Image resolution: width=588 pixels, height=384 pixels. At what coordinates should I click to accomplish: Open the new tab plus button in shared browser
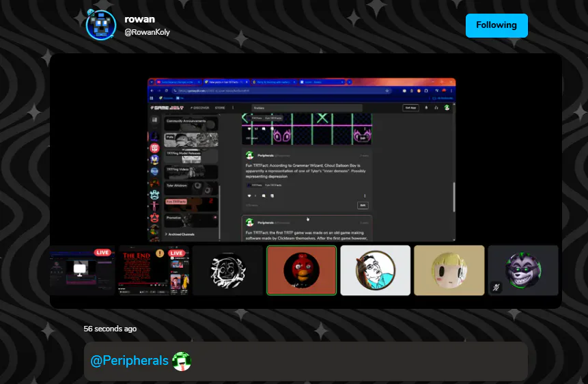(349, 82)
